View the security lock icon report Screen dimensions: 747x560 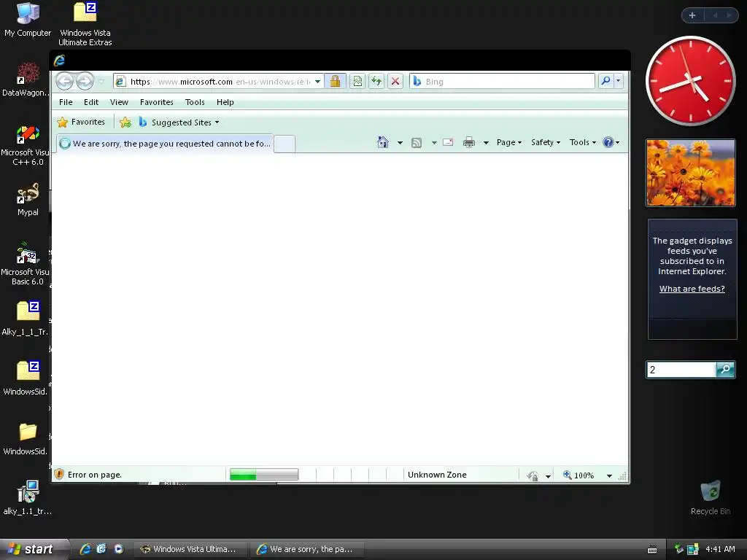336,82
